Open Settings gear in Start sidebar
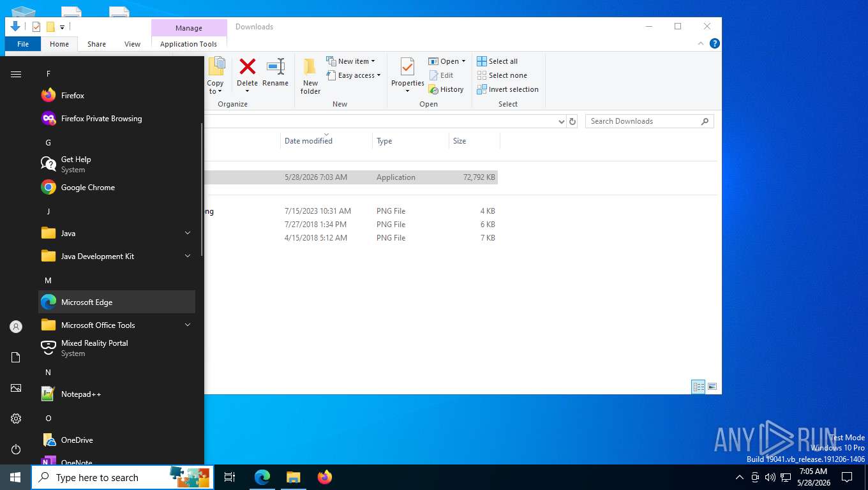Viewport: 868px width, 490px height. [16, 419]
